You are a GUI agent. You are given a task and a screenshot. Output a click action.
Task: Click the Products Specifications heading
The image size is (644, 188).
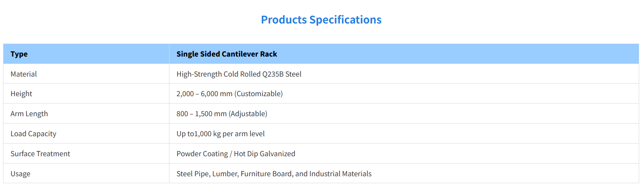pyautogui.click(x=321, y=20)
